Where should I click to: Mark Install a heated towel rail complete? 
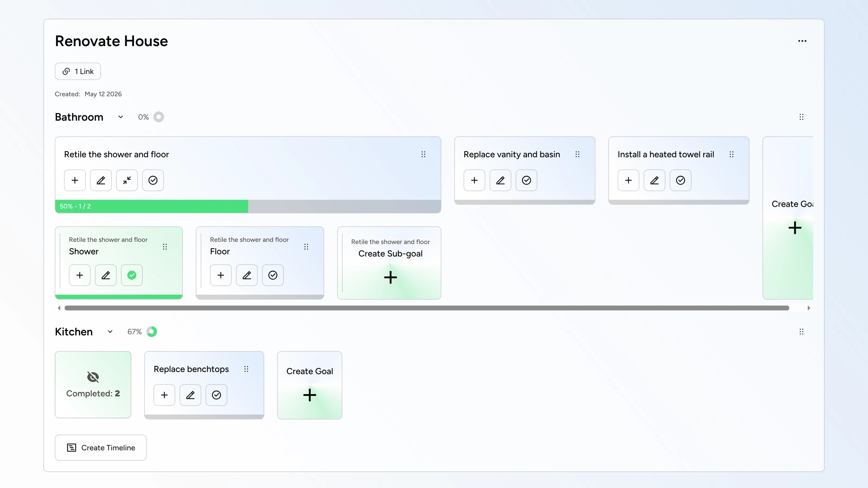[681, 180]
